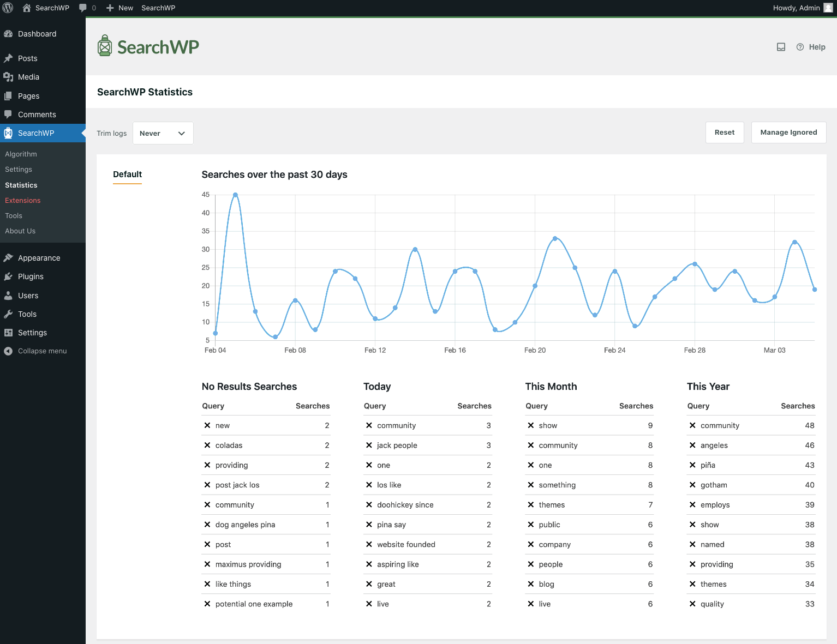The width and height of the screenshot is (837, 644).
Task: Go to Extensions in SearchWP submenu
Action: coord(23,201)
